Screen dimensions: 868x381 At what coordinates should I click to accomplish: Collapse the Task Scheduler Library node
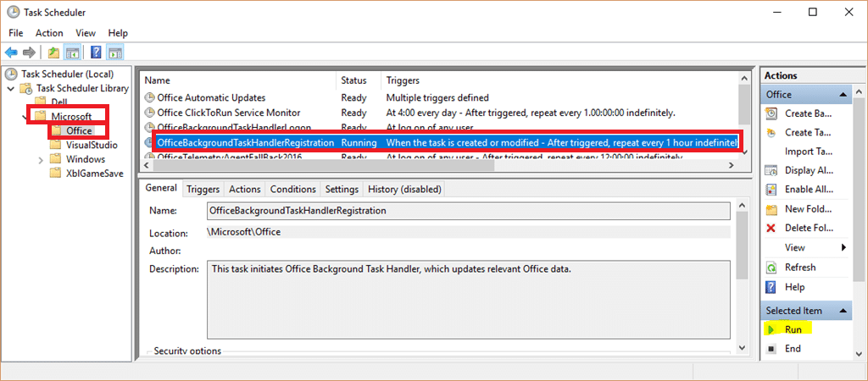click(10, 88)
